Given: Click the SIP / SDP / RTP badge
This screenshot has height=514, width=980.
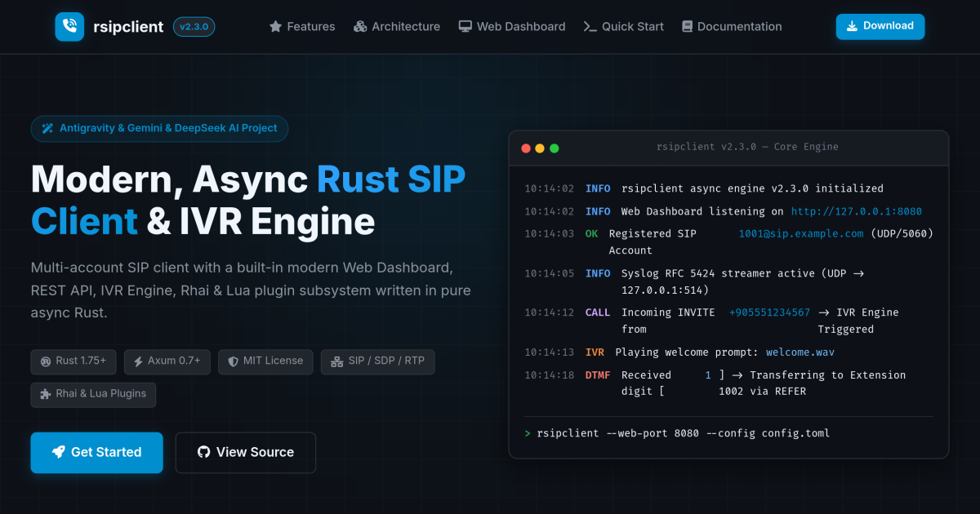Looking at the screenshot, I should click(x=377, y=361).
